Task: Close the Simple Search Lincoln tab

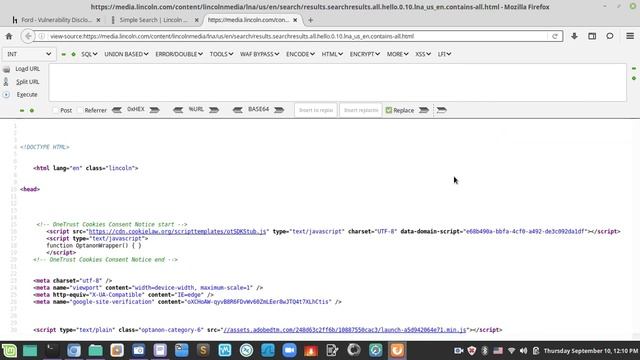Action: (196, 20)
